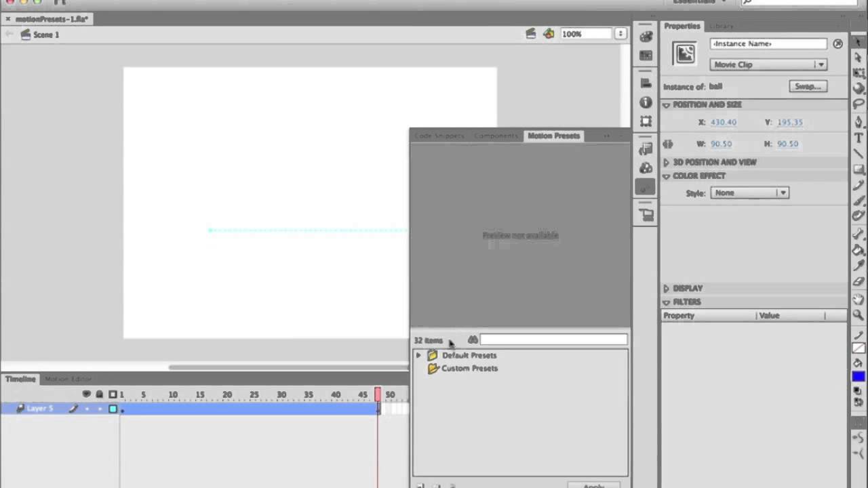
Task: Select the Pencil tool
Action: pos(859,185)
